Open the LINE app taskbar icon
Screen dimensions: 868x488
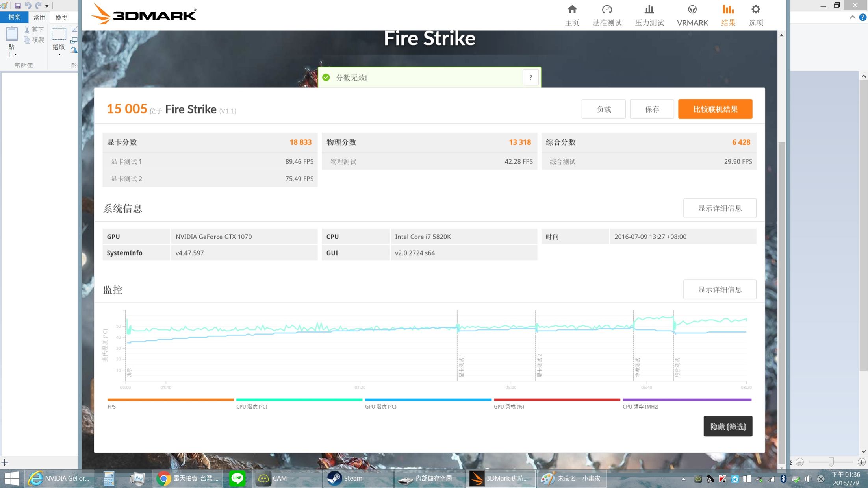[237, 479]
